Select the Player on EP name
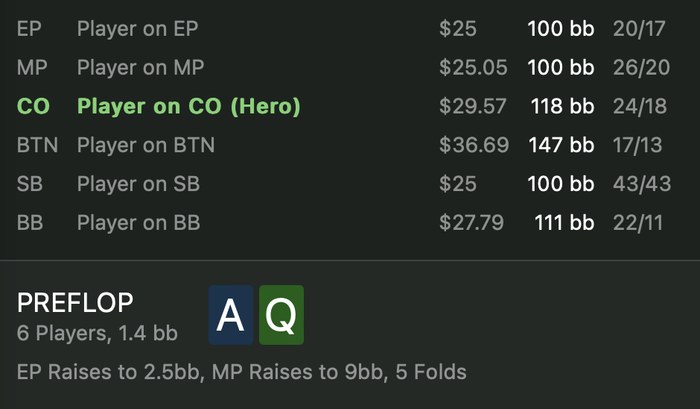Image resolution: width=700 pixels, height=409 pixels. [140, 28]
